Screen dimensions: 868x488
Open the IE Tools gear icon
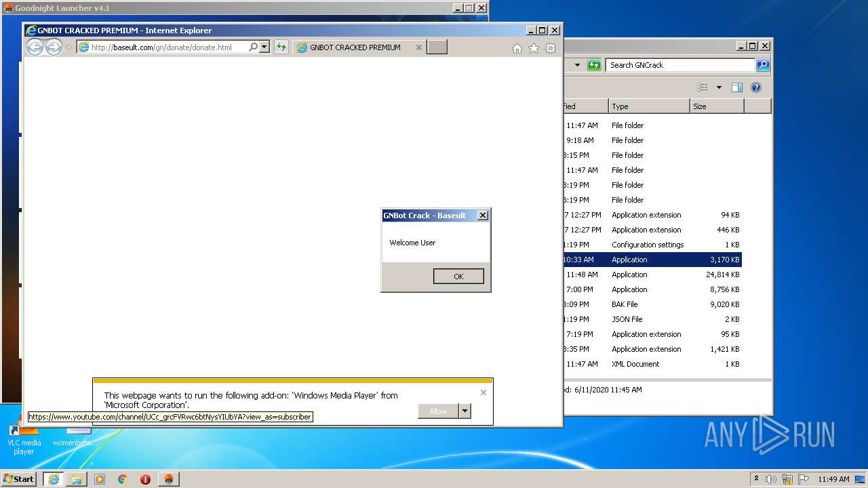tap(551, 48)
